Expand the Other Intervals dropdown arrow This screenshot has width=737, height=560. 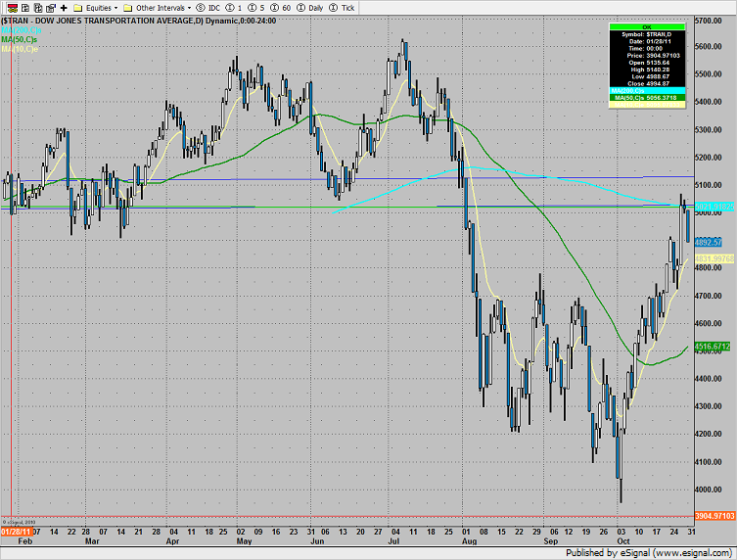(x=190, y=8)
